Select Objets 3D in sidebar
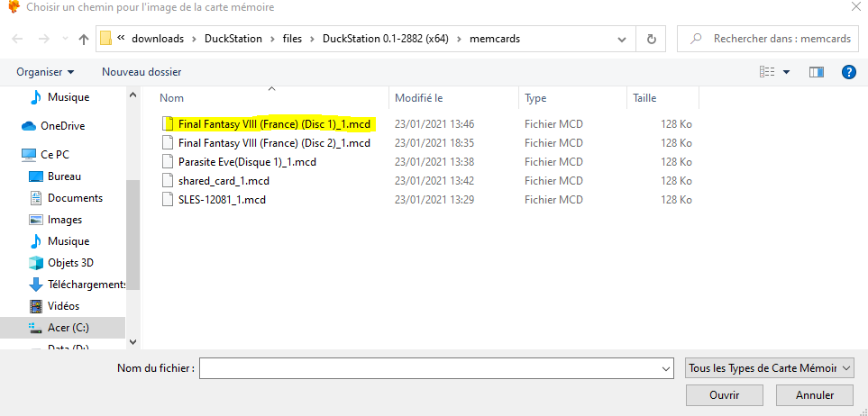868x416 pixels. tap(70, 263)
